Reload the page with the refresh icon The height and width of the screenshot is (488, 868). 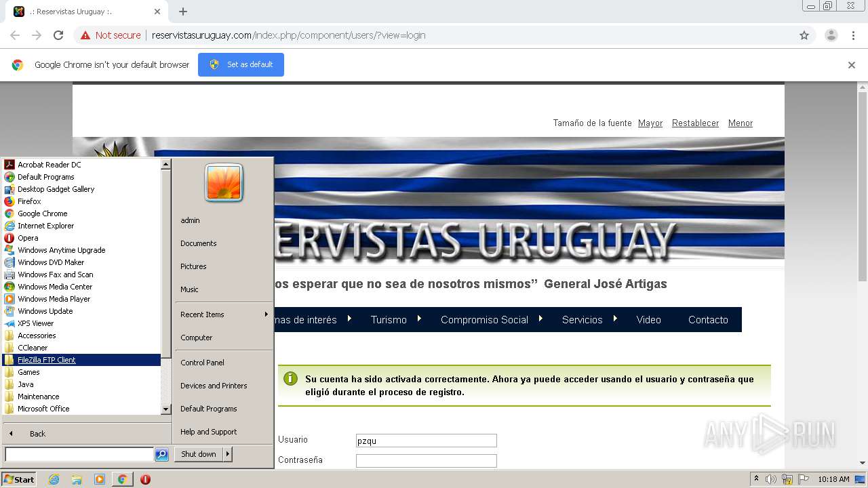click(x=58, y=35)
